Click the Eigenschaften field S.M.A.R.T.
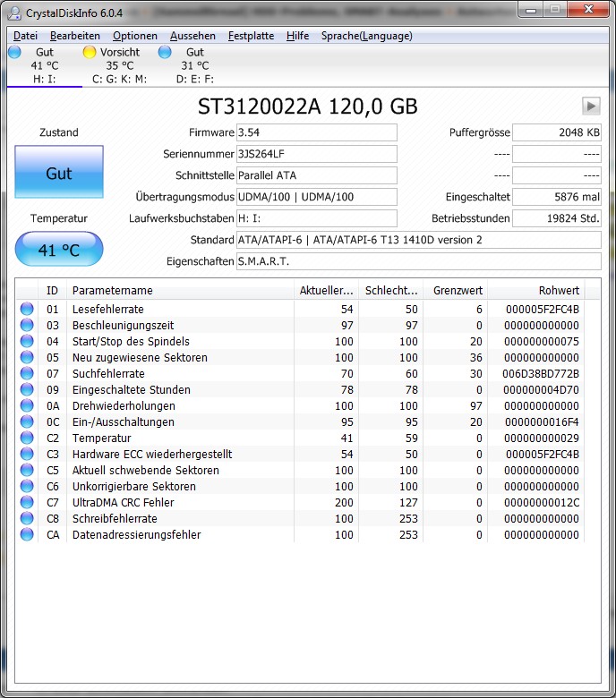 [x=419, y=261]
